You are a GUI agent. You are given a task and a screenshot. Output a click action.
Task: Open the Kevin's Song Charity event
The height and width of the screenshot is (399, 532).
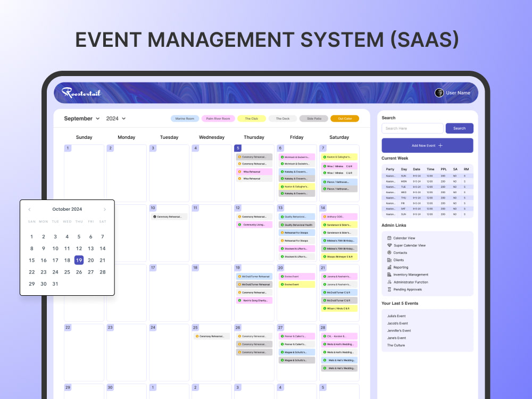pos(254,300)
